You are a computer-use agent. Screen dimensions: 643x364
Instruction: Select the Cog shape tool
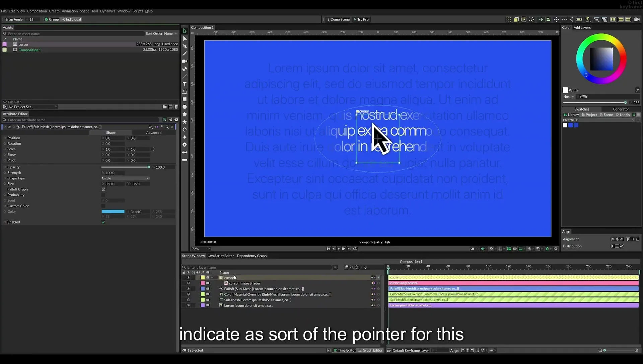[185, 145]
